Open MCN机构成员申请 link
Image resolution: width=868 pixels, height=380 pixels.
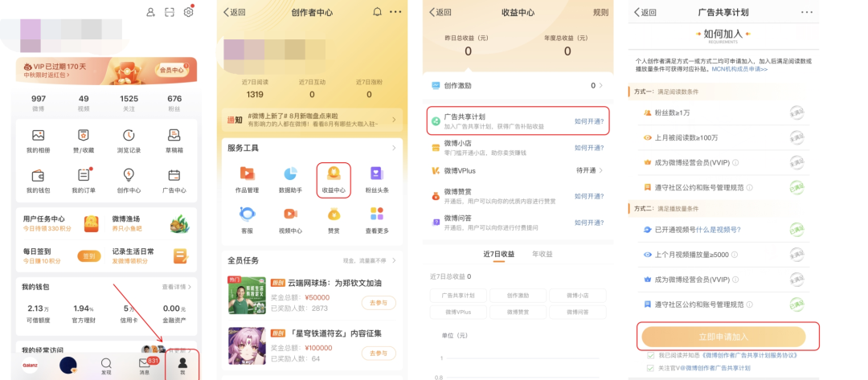tap(740, 69)
